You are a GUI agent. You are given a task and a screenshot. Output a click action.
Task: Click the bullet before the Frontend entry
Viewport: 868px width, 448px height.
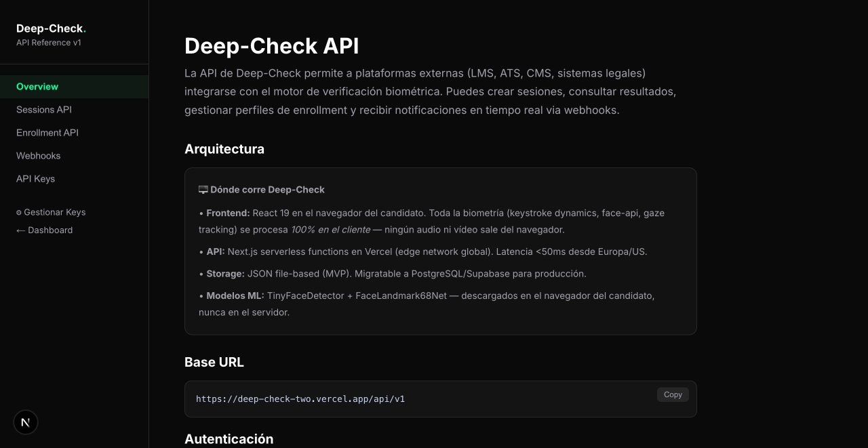pos(201,212)
